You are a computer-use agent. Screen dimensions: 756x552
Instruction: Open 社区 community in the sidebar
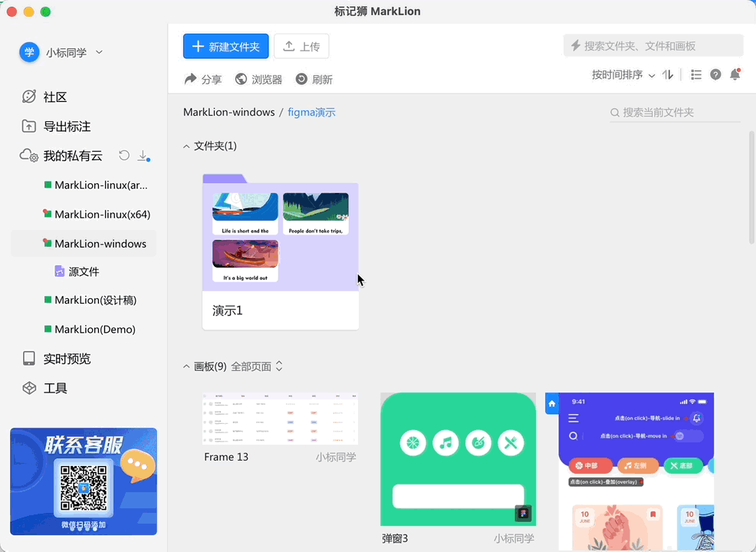coord(54,97)
